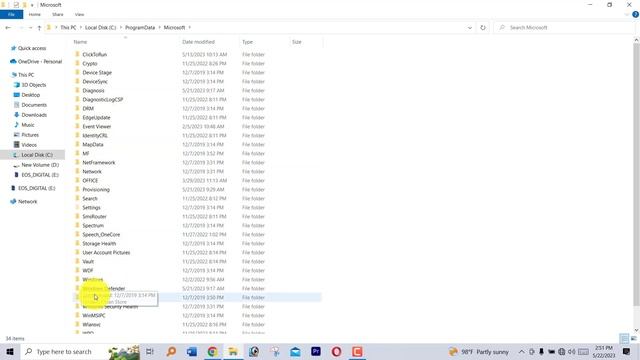Sort by the Date modified column header
640x360 pixels.
tap(198, 42)
